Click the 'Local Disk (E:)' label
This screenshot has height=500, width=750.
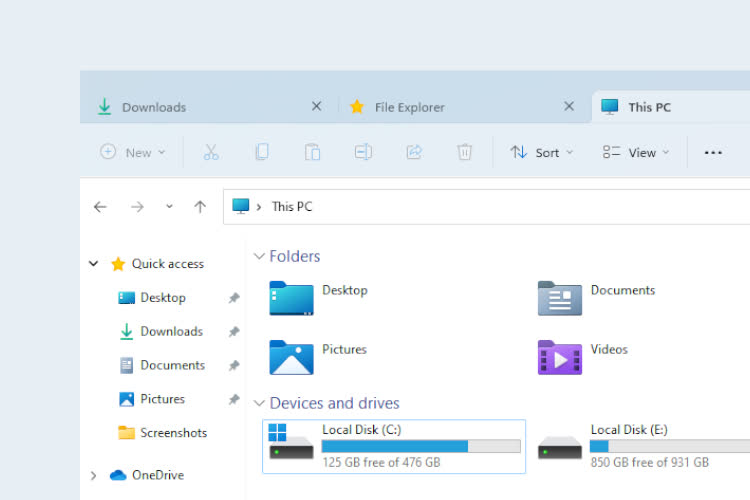click(x=629, y=430)
